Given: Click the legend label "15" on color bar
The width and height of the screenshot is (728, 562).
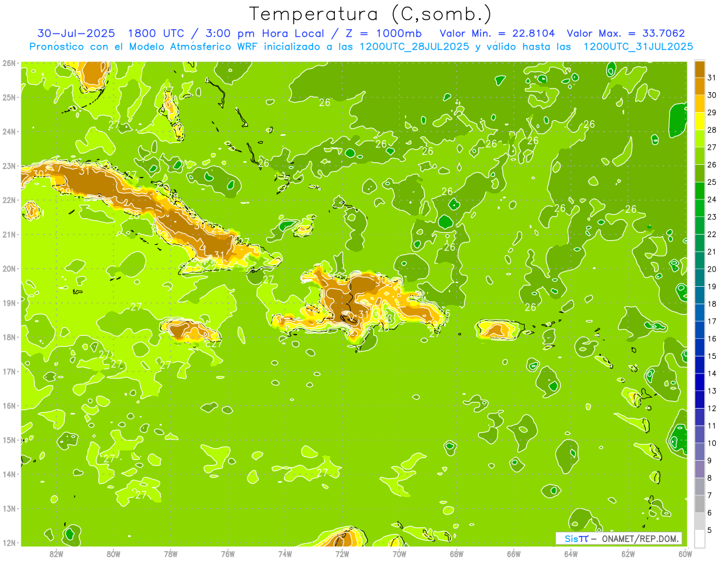Looking at the screenshot, I should click(x=712, y=356).
